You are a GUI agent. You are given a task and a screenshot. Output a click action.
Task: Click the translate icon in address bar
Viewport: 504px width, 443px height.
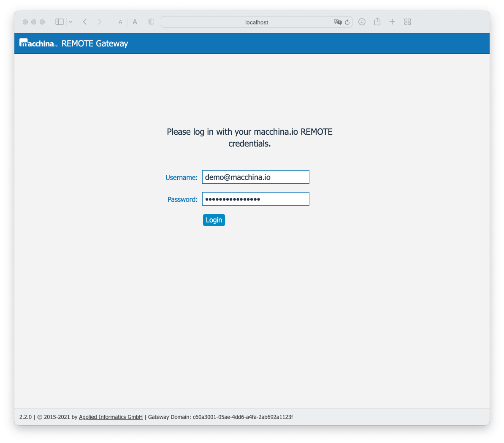coord(338,22)
